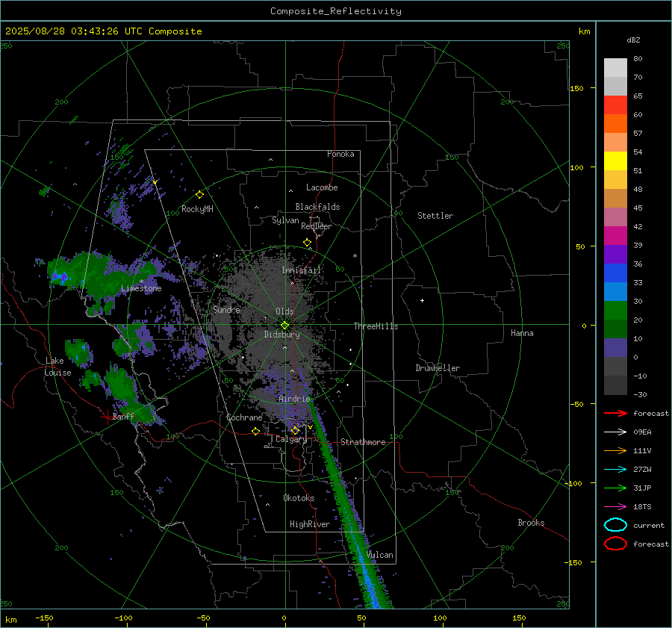Click the ThreeHills label
Image resolution: width=672 pixels, height=628 pixels.
tap(376, 326)
